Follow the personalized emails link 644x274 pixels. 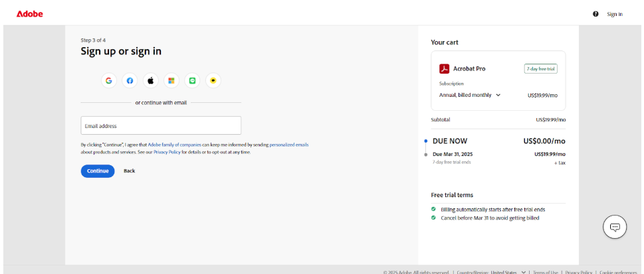point(289,145)
